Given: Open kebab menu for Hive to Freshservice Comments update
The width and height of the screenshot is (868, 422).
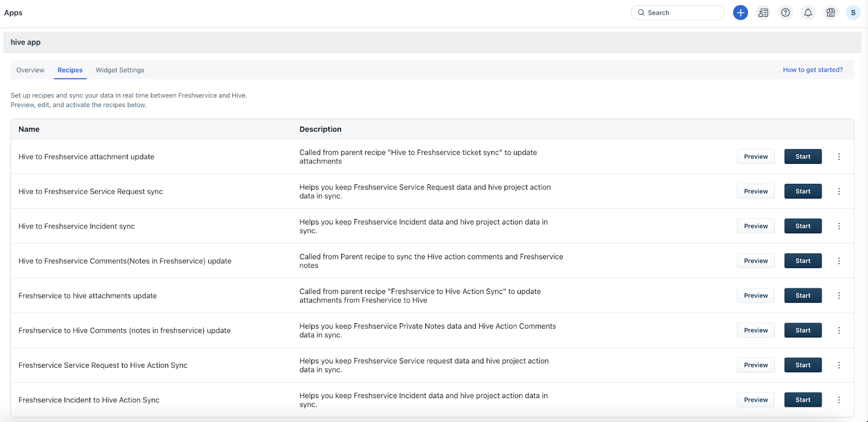Looking at the screenshot, I should 839,261.
